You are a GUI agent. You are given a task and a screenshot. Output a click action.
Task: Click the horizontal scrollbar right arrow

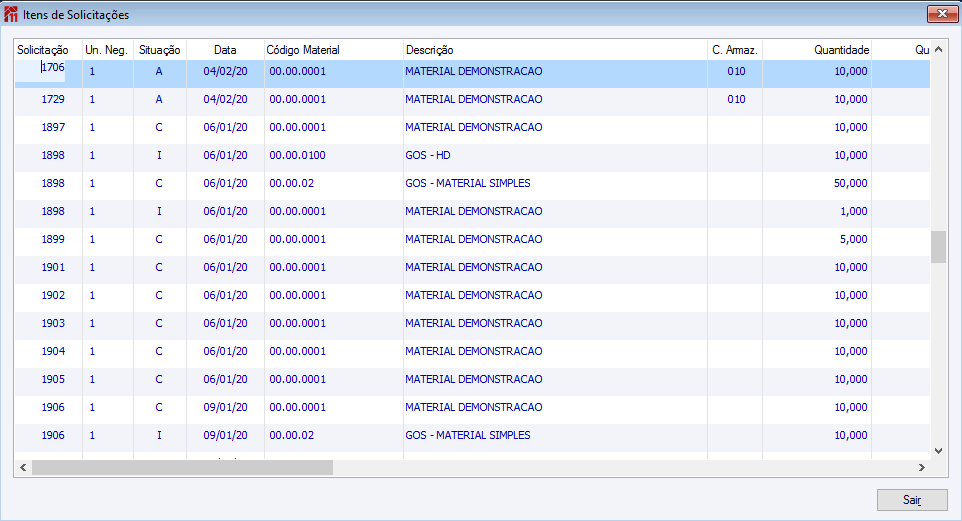tap(922, 468)
